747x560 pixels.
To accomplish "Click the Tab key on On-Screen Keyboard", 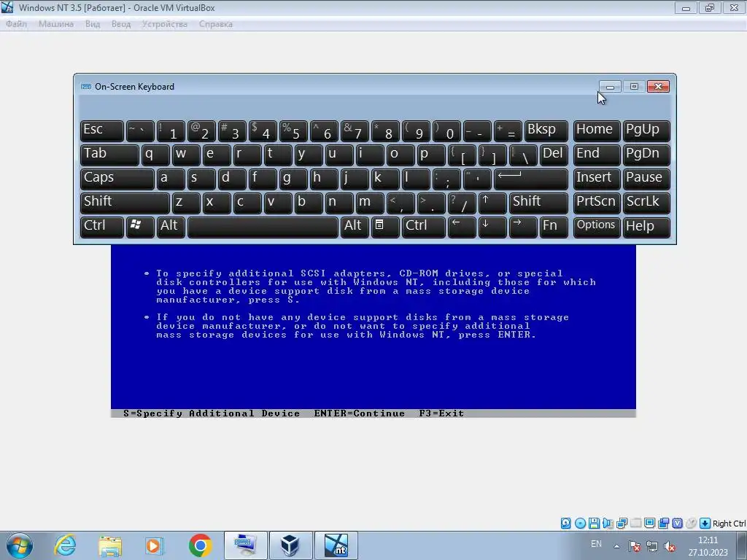I will pos(109,155).
